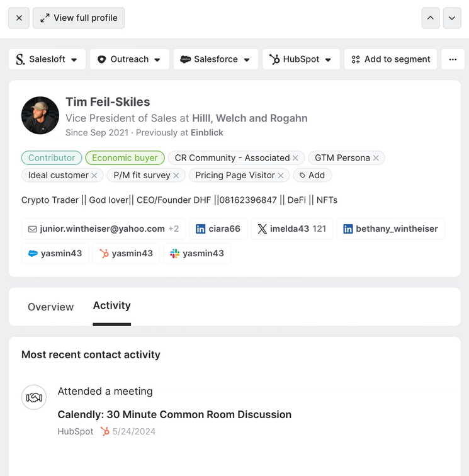Image resolution: width=469 pixels, height=476 pixels.
Task: Open the Salesforce dropdown
Action: coord(216,59)
